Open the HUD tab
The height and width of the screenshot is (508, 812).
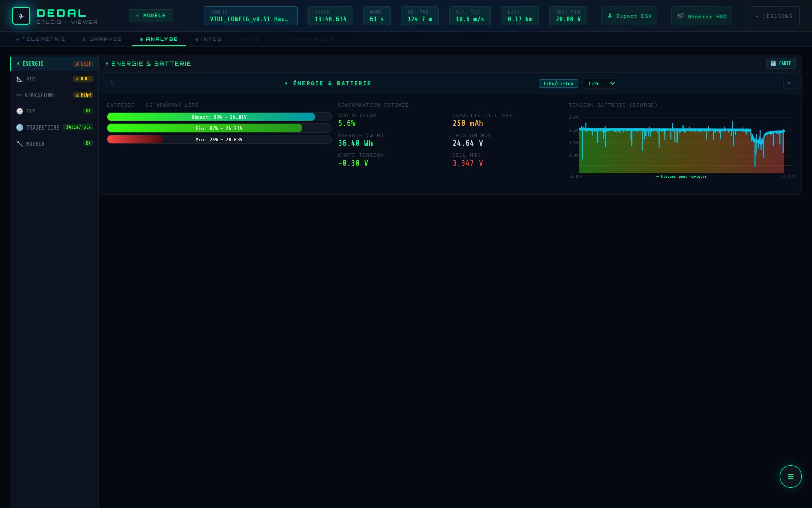coord(250,39)
